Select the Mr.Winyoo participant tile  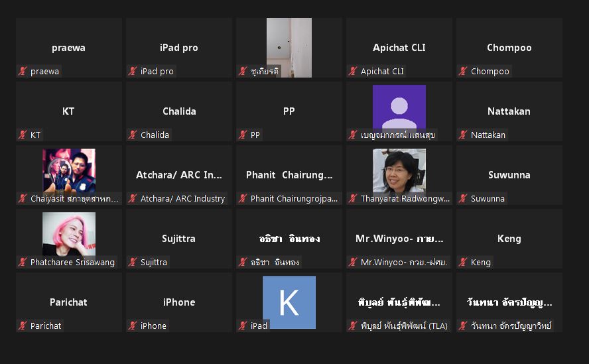point(399,239)
